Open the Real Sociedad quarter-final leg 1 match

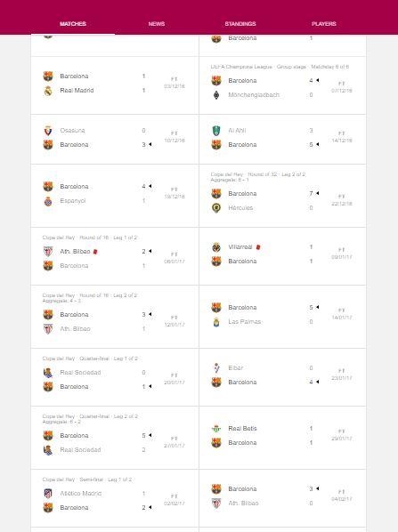point(115,377)
